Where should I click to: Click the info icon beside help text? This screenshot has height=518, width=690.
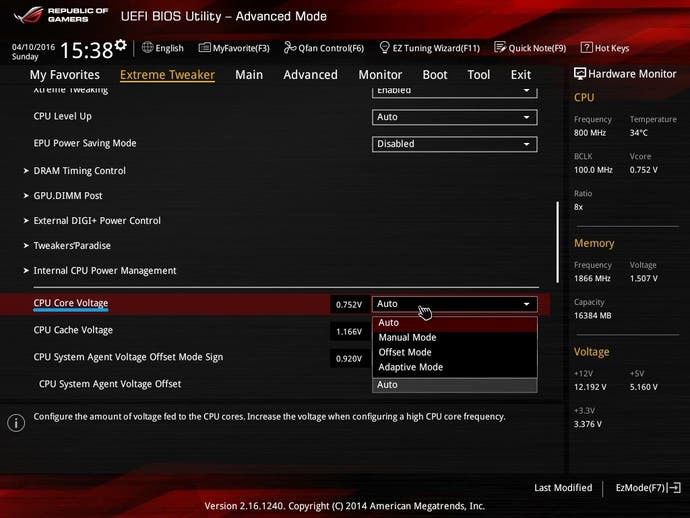point(16,423)
